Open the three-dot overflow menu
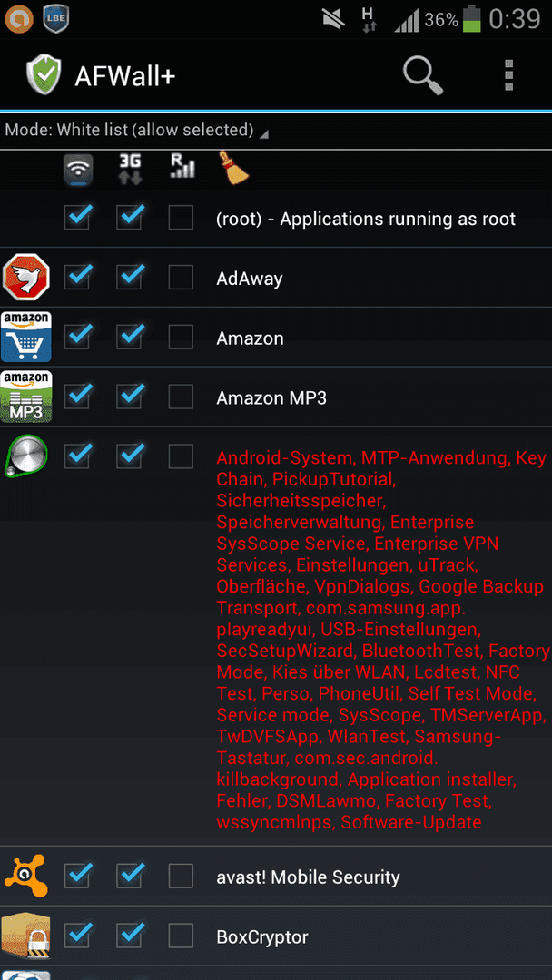Image resolution: width=552 pixels, height=980 pixels. [x=508, y=75]
